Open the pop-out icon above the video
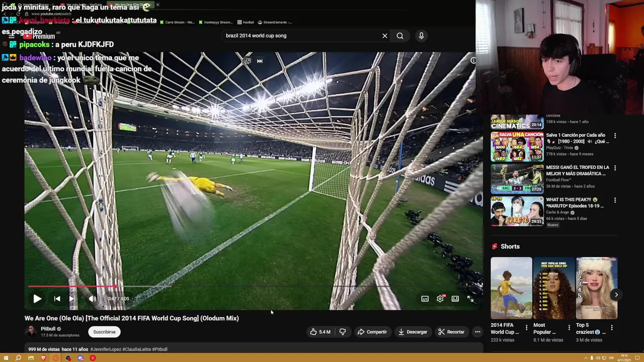 click(x=248, y=61)
